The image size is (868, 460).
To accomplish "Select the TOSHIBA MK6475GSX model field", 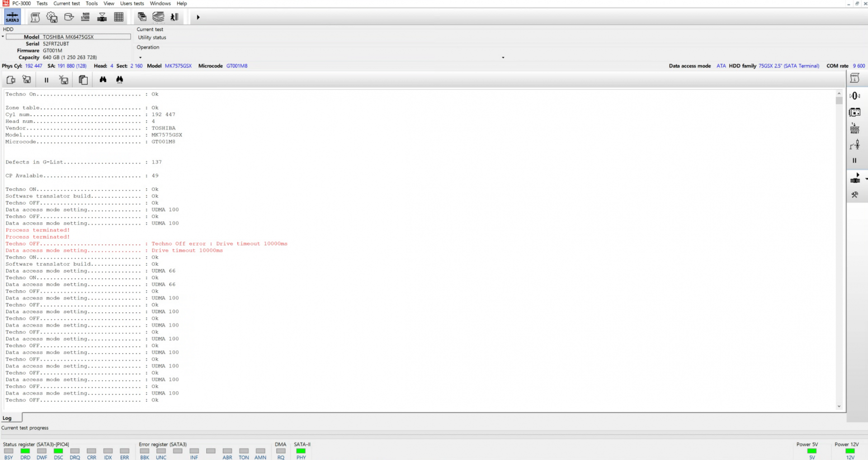I will pos(68,37).
